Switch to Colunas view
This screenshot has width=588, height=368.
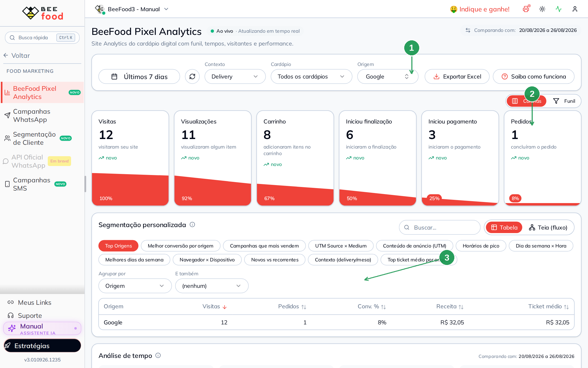point(526,101)
